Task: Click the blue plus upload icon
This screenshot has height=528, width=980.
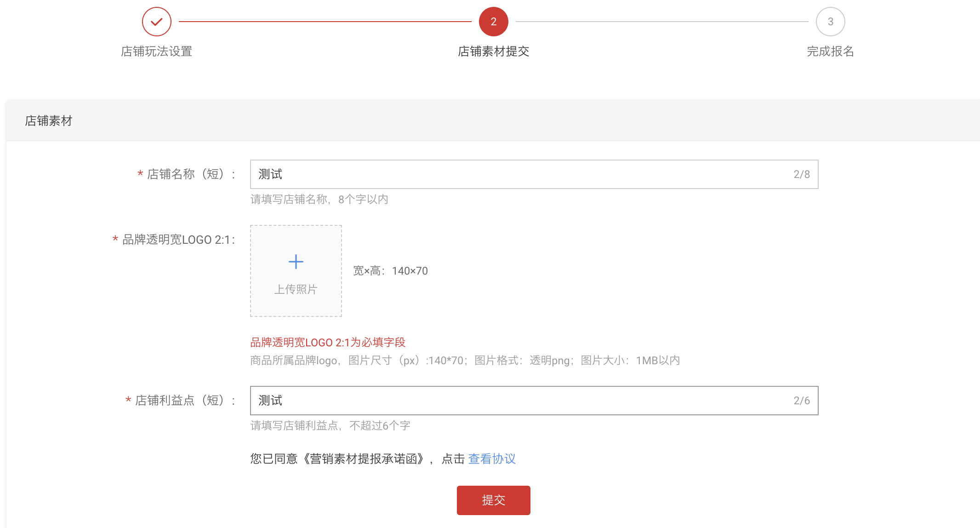Action: point(296,262)
